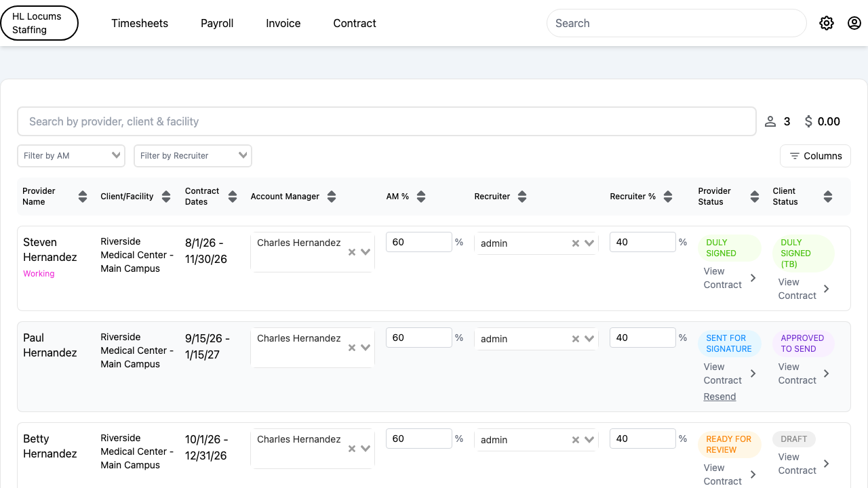The height and width of the screenshot is (488, 868).
Task: Expand account manager dropdown for Steven Hernandez
Action: coord(366,252)
